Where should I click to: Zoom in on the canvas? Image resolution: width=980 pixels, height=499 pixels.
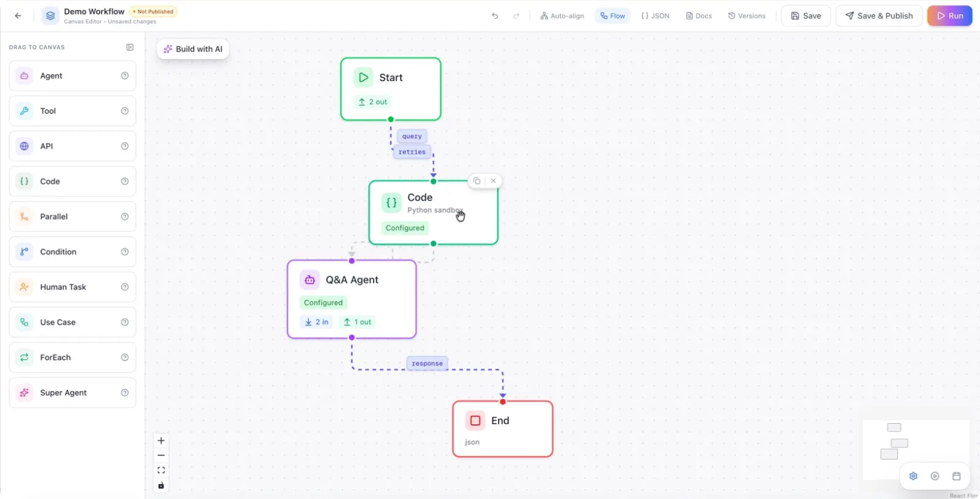pos(161,440)
